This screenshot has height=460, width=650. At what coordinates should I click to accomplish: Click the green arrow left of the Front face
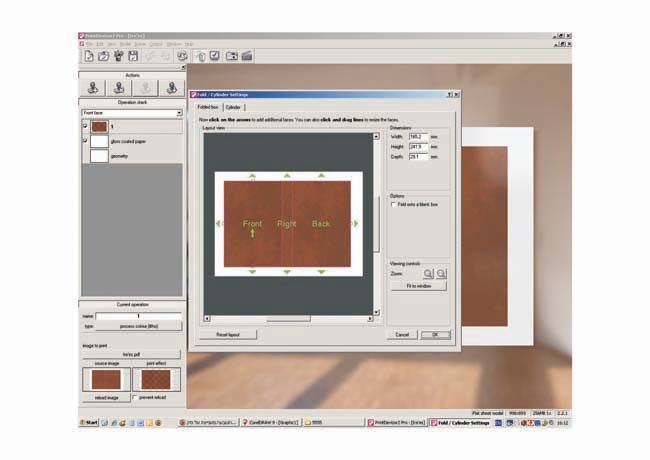(218, 223)
